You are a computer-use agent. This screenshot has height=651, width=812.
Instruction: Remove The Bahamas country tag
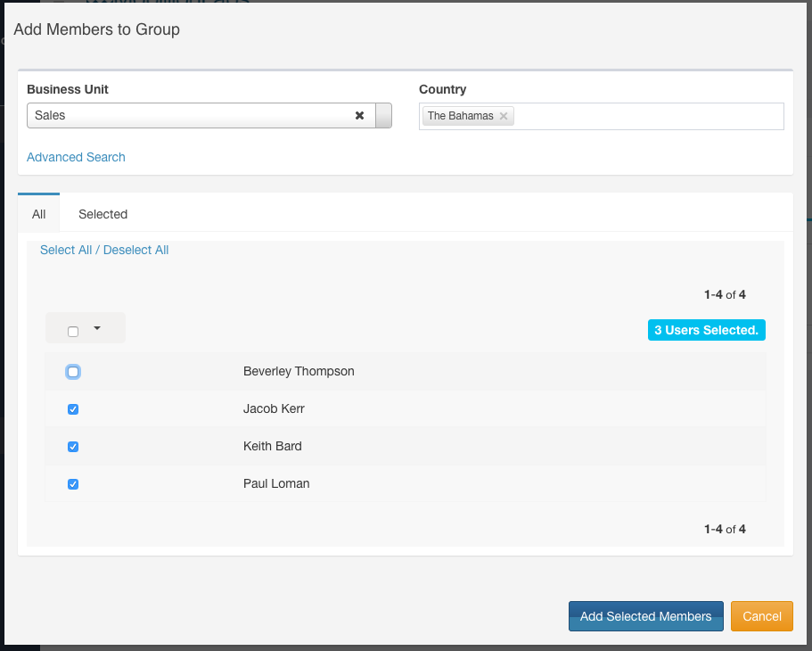(x=504, y=116)
